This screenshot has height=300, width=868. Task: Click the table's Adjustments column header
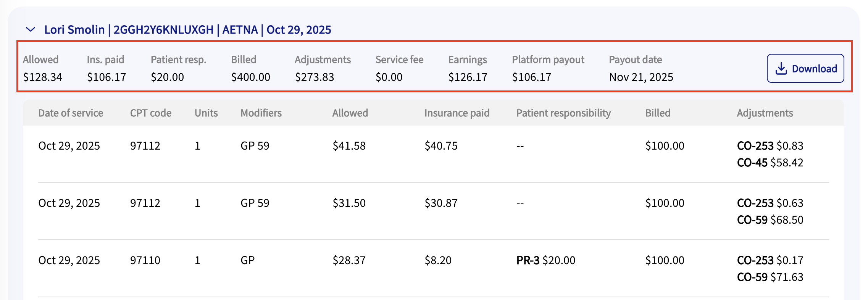[765, 113]
